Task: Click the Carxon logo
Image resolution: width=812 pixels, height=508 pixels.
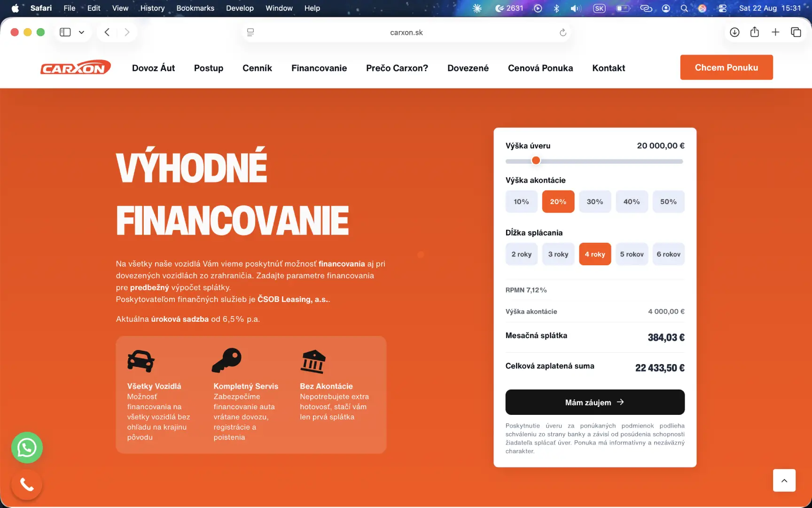Action: point(75,68)
